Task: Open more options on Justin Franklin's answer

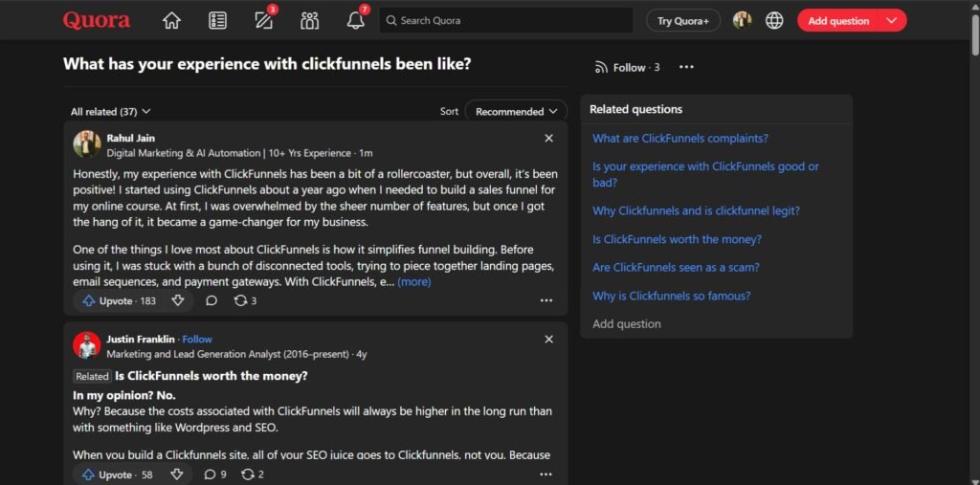Action: tap(546, 474)
